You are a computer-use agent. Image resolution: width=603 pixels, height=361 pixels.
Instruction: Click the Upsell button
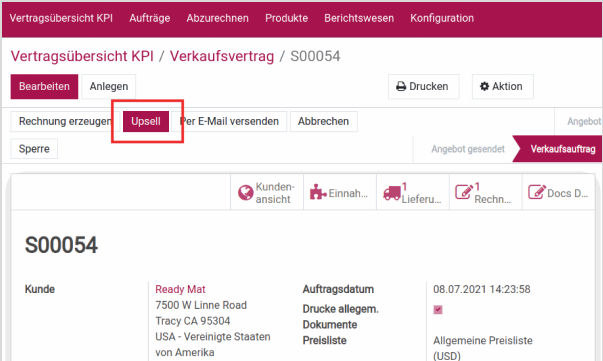[x=146, y=121]
